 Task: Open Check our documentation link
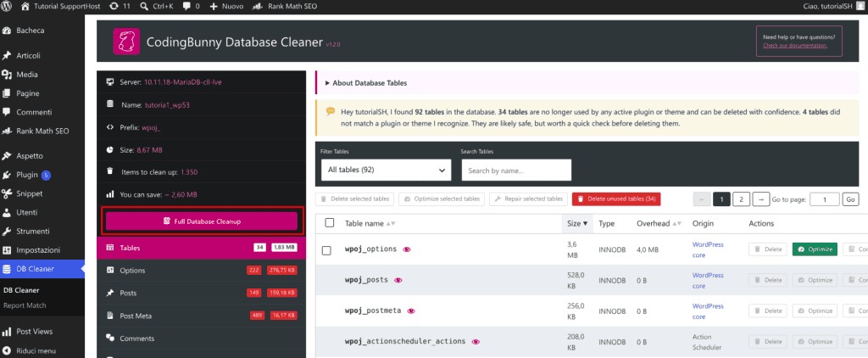(795, 46)
